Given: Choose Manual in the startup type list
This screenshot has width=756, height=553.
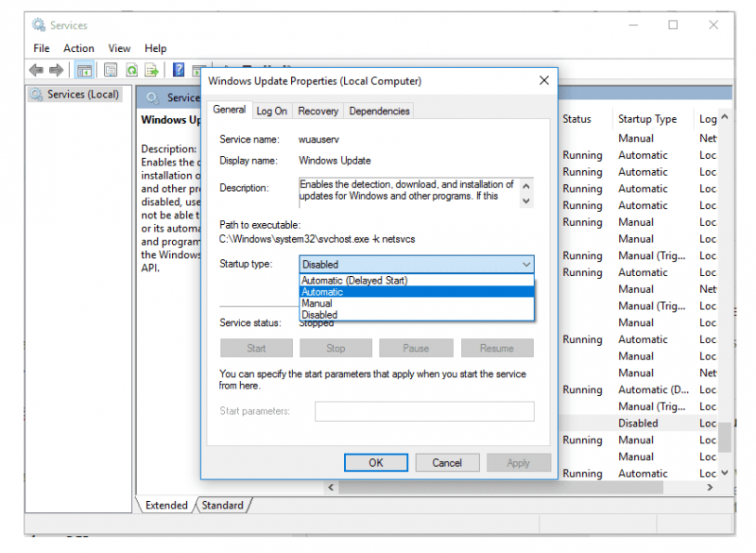Looking at the screenshot, I should pos(417,303).
